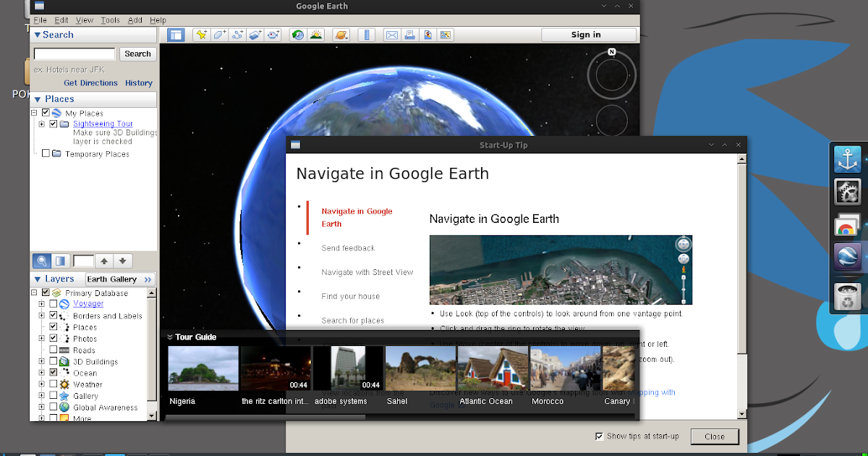Open the Edit menu

[x=61, y=20]
